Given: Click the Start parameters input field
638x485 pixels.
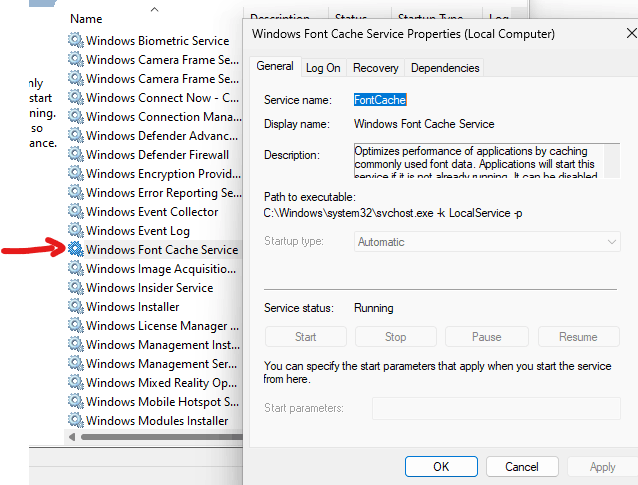Looking at the screenshot, I should (496, 408).
